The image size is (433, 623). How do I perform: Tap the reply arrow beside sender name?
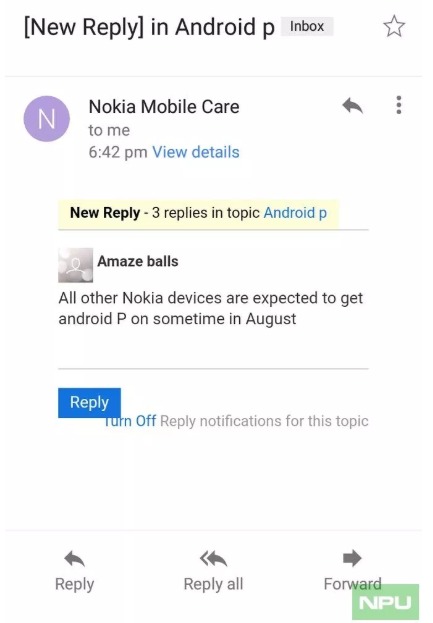pyautogui.click(x=352, y=106)
